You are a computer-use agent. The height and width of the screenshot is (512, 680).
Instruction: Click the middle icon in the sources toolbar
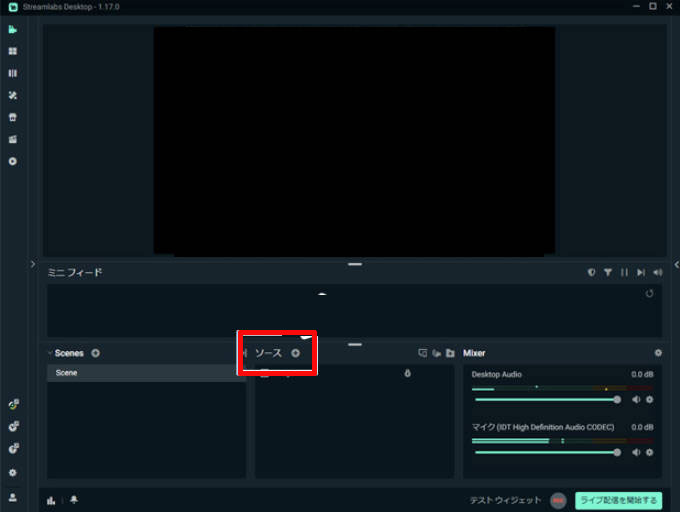pos(436,353)
